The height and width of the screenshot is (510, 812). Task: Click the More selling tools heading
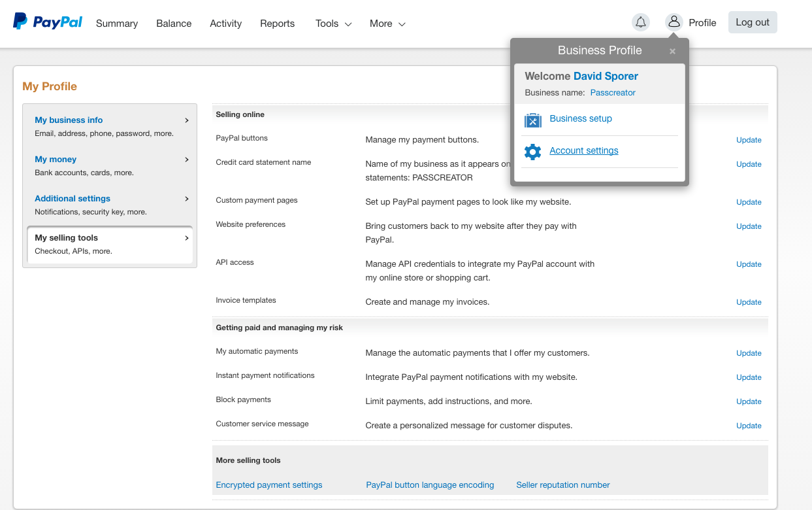click(248, 460)
